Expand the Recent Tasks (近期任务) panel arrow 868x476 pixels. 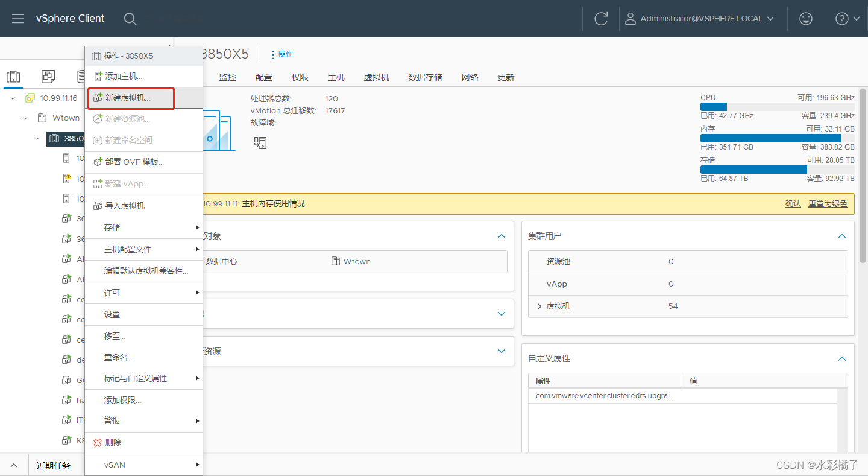tap(14, 465)
